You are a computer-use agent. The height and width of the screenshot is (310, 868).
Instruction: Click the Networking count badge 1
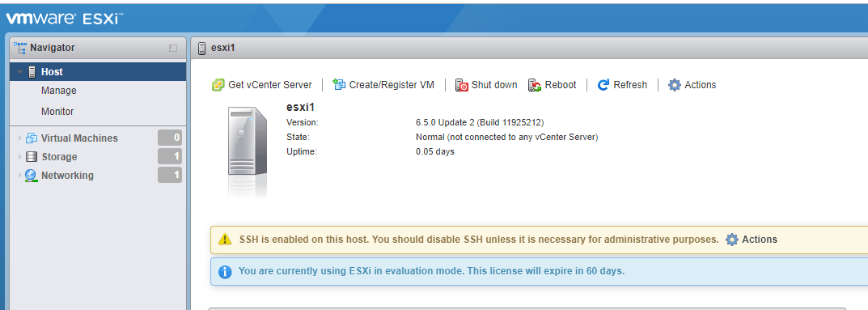pyautogui.click(x=170, y=176)
